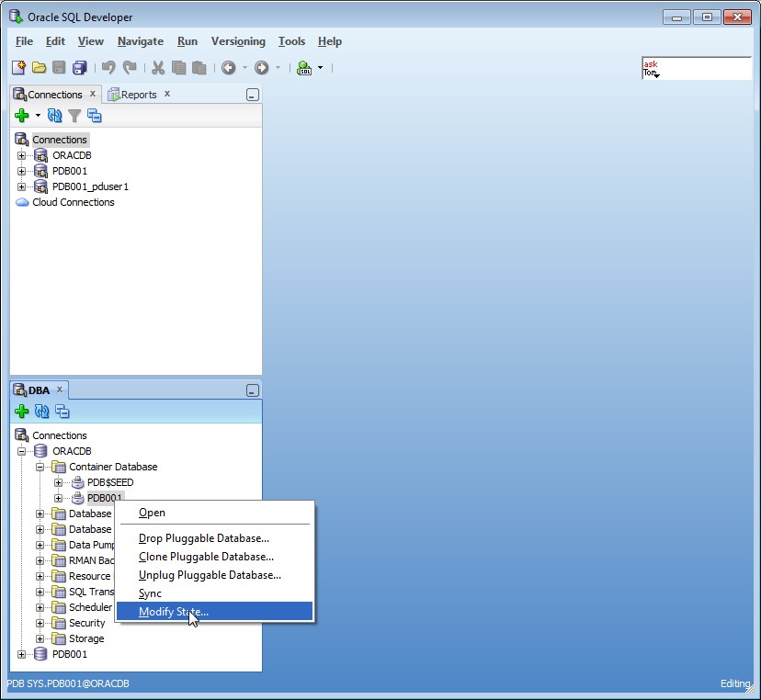Click the Save toolbar icon
This screenshot has width=761, height=700.
[x=59, y=67]
